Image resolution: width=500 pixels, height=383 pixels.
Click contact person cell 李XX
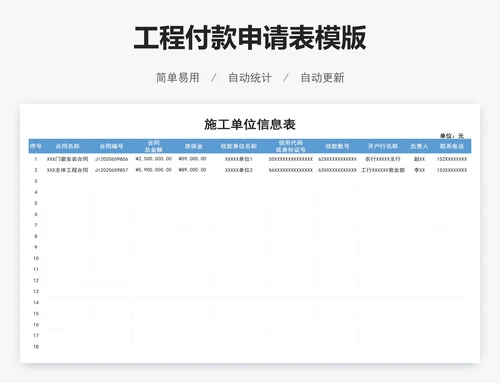pyautogui.click(x=419, y=170)
